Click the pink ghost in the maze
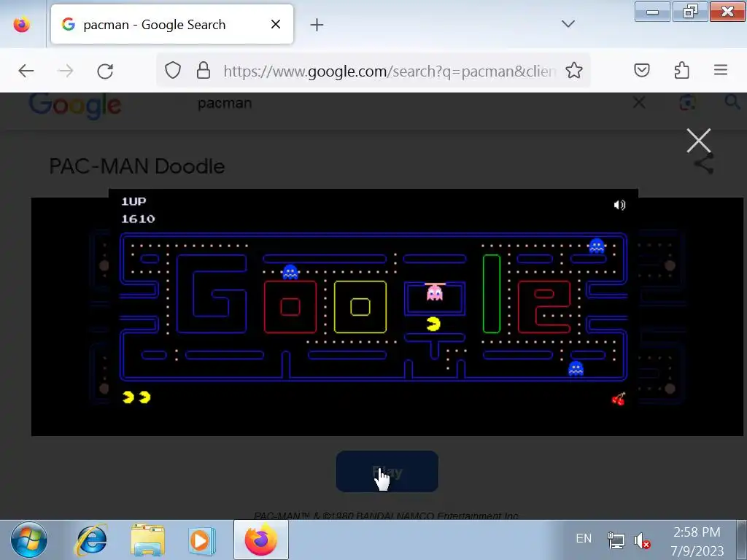 (435, 292)
